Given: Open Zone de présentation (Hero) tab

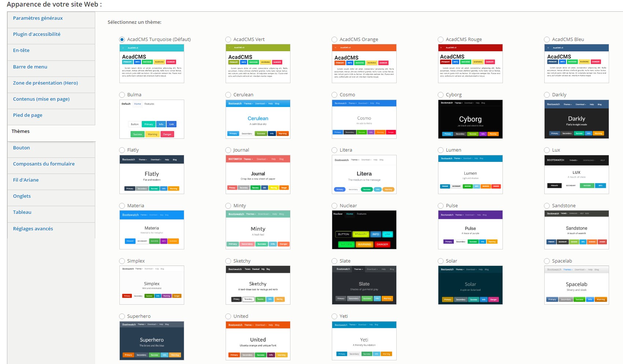Looking at the screenshot, I should (x=51, y=85).
